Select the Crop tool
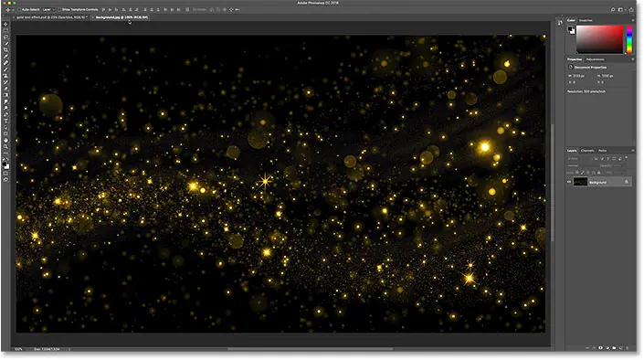 (x=5, y=50)
